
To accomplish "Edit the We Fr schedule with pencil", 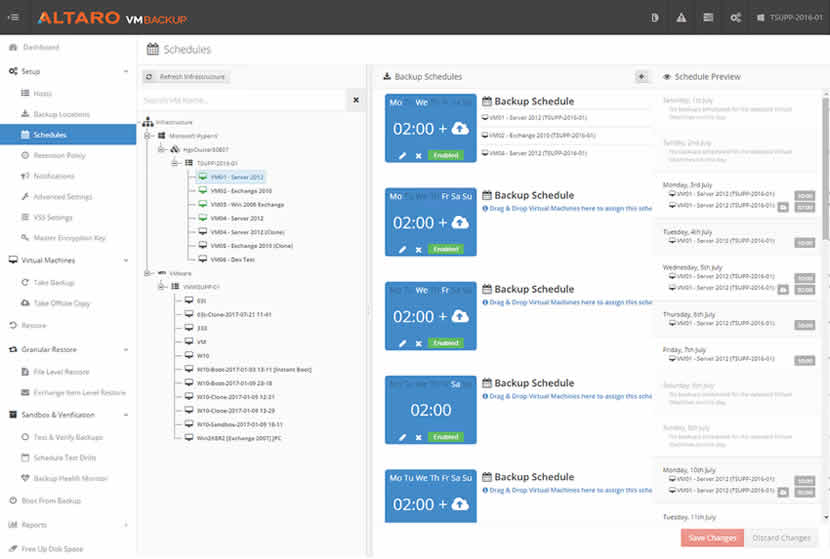I will click(x=403, y=343).
